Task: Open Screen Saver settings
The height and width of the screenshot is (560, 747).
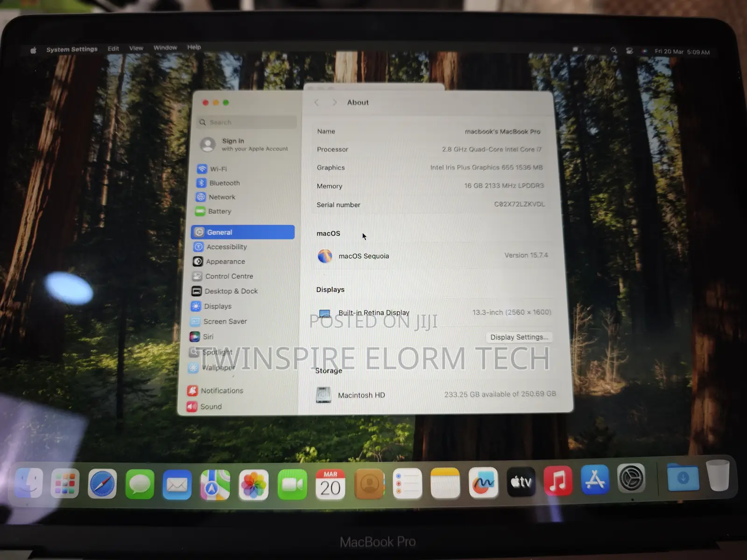Action: click(x=218, y=322)
